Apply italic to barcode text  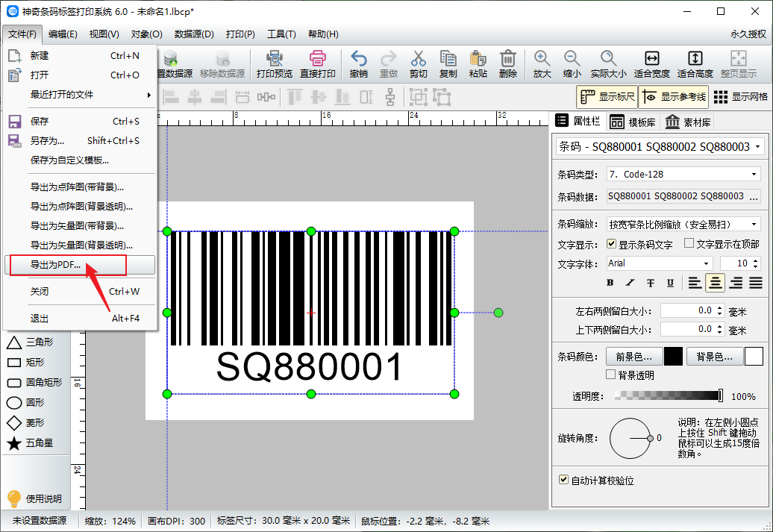[630, 283]
